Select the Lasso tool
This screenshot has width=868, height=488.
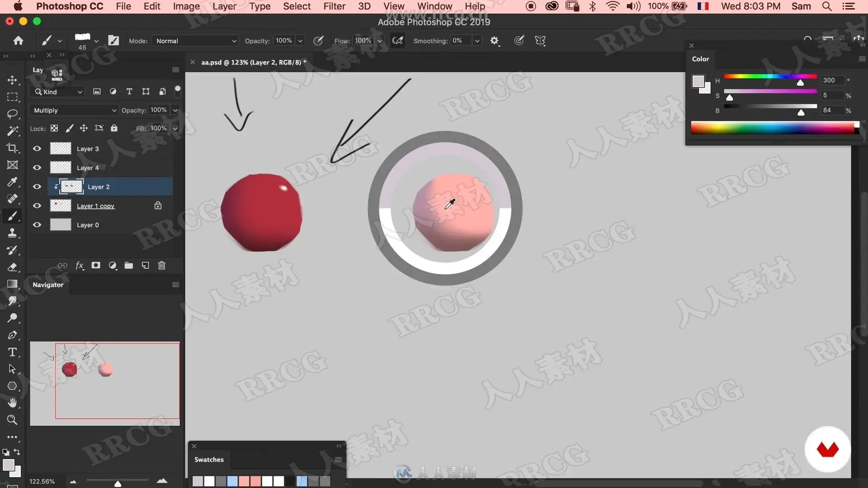(x=12, y=114)
